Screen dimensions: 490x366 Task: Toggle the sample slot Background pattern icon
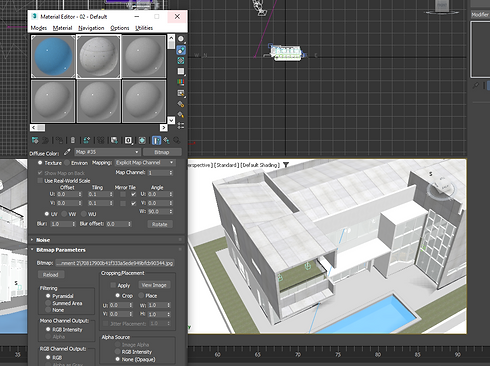(181, 61)
